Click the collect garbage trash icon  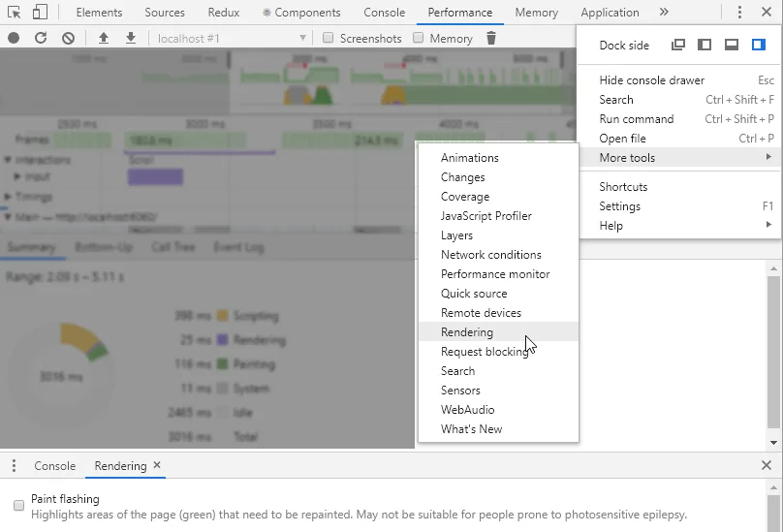click(491, 38)
